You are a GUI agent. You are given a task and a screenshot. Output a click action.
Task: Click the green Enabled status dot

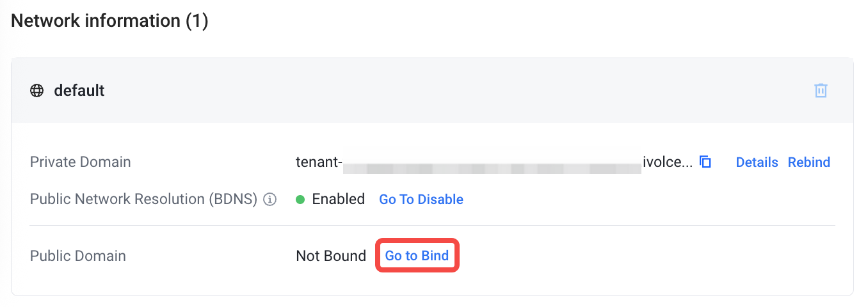(300, 200)
